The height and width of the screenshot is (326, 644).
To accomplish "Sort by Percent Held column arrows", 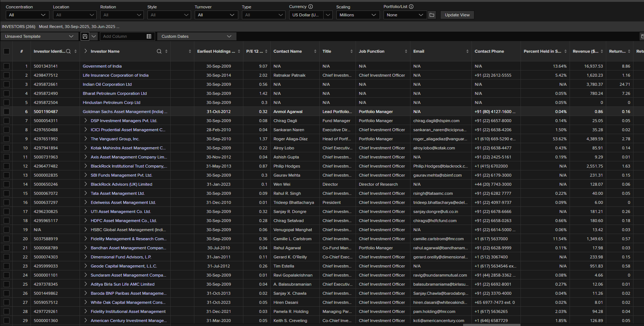I will click(x=566, y=51).
